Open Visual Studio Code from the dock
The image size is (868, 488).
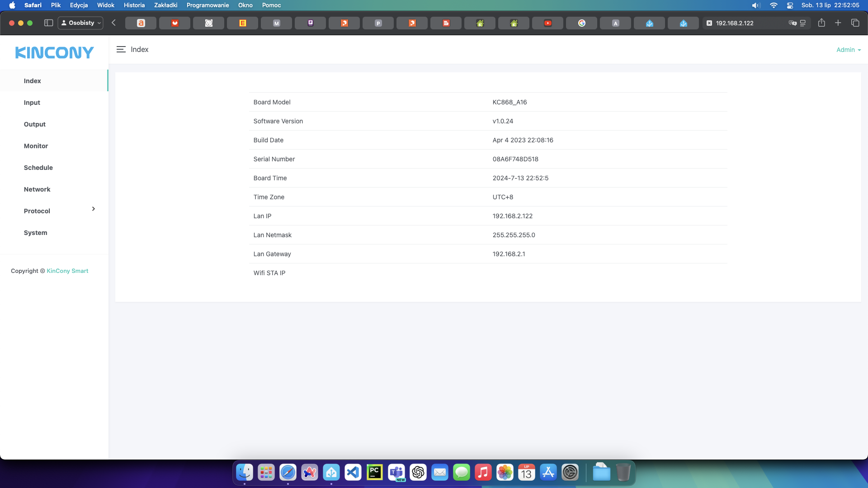tap(353, 473)
